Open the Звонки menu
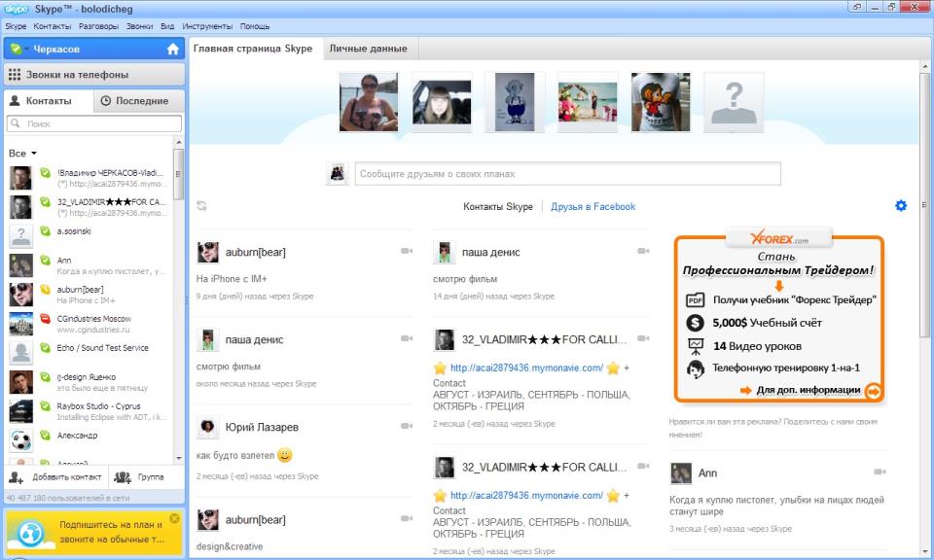Image resolution: width=934 pixels, height=560 pixels. click(139, 26)
